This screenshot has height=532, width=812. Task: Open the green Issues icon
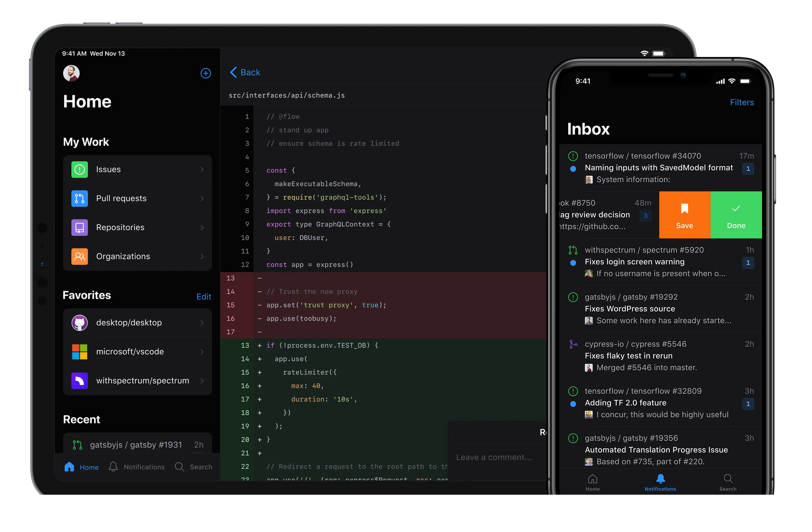tap(79, 169)
